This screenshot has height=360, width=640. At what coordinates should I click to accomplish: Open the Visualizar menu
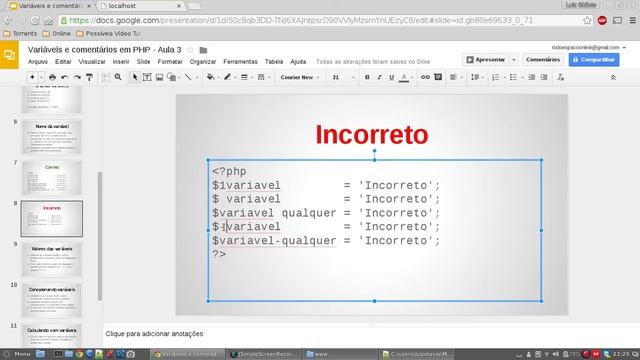pyautogui.click(x=92, y=62)
